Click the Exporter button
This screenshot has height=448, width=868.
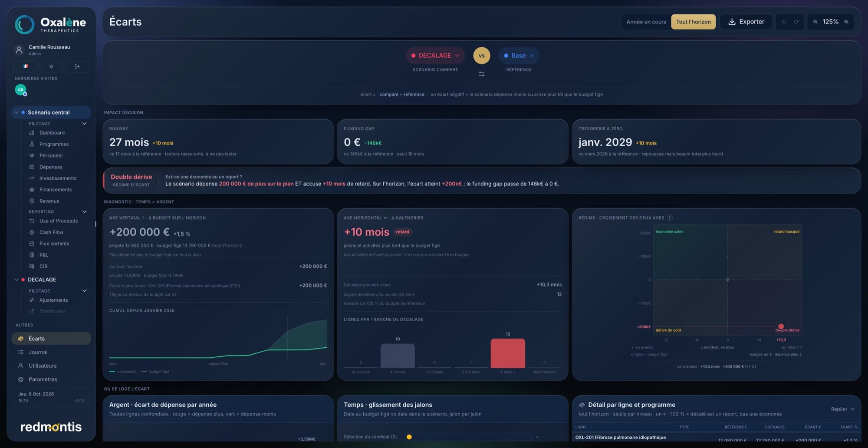click(x=746, y=22)
